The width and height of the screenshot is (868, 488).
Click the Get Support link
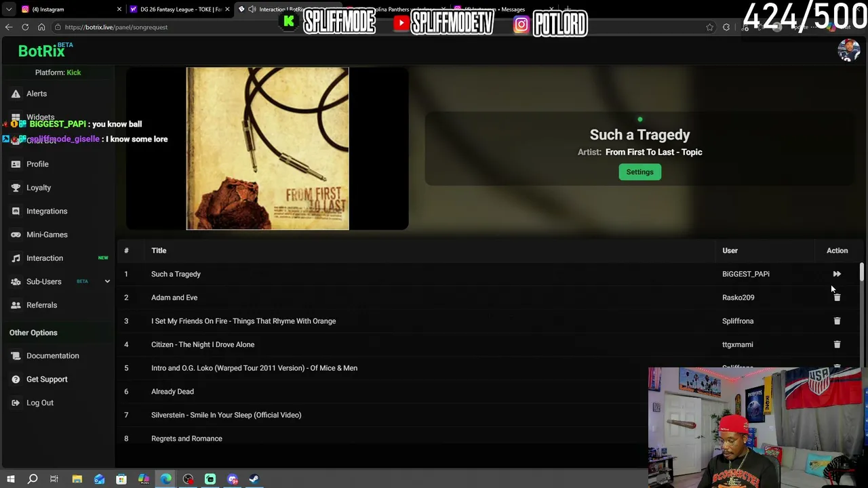47,380
